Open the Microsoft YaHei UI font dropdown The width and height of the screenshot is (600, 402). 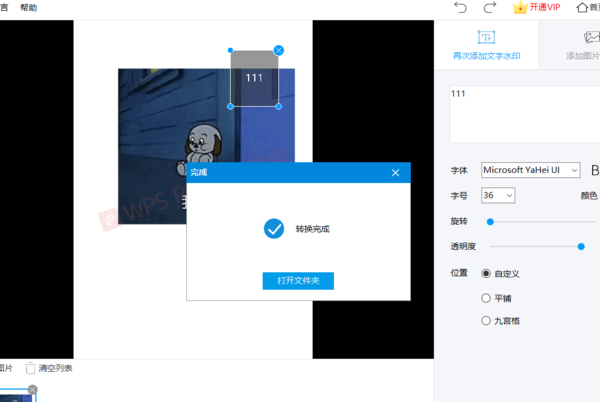coord(530,170)
